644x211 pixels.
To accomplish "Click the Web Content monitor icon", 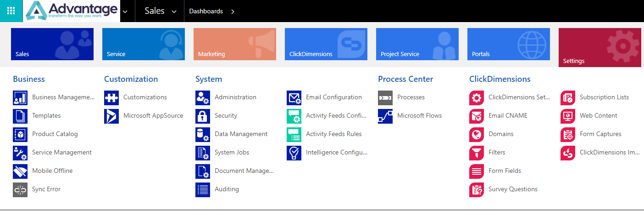I will (x=568, y=116).
